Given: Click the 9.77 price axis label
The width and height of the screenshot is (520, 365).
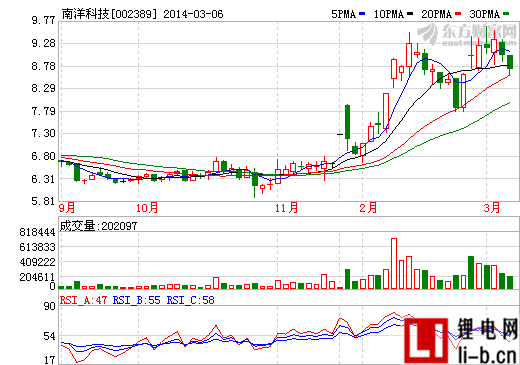Looking at the screenshot, I should 43,21.
